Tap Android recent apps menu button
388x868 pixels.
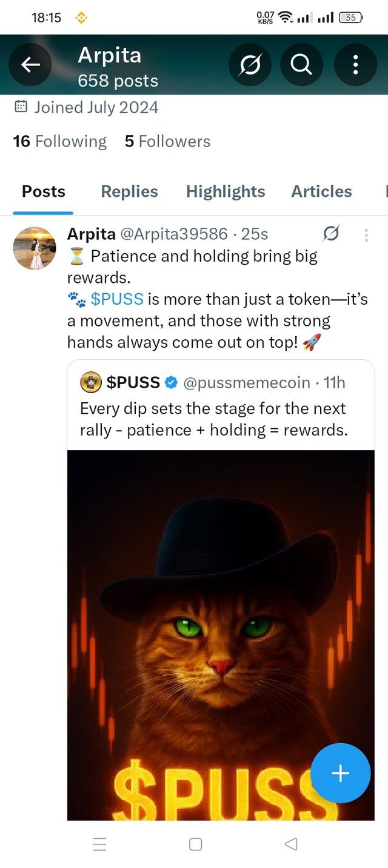click(100, 844)
